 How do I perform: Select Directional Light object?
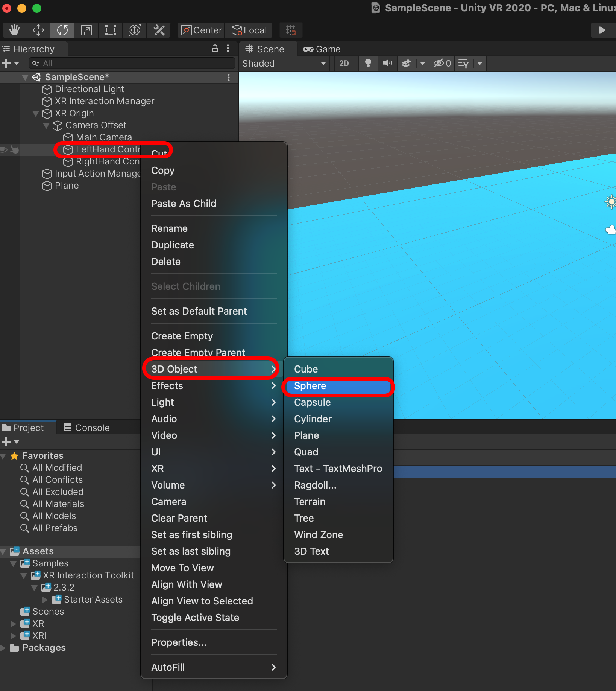point(89,89)
